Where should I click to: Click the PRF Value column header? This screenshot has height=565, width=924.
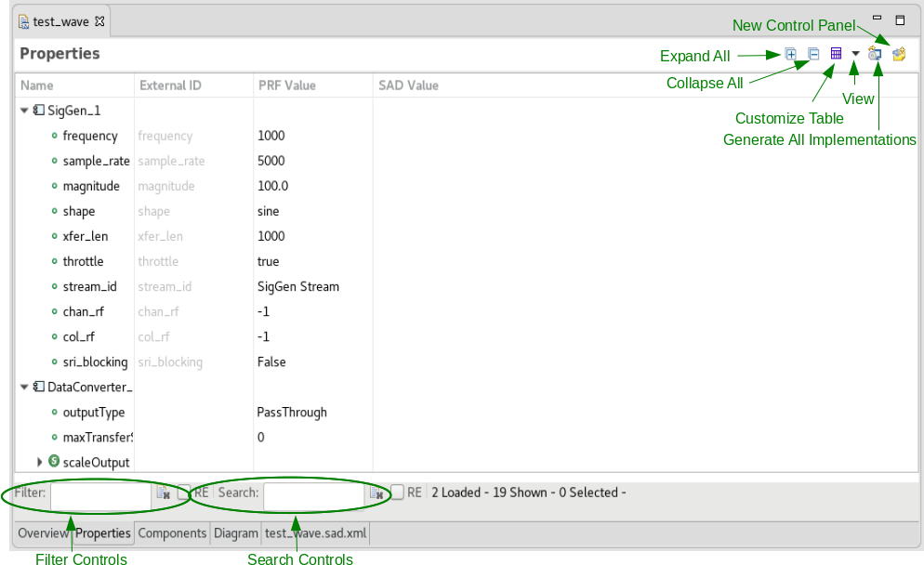(x=287, y=85)
